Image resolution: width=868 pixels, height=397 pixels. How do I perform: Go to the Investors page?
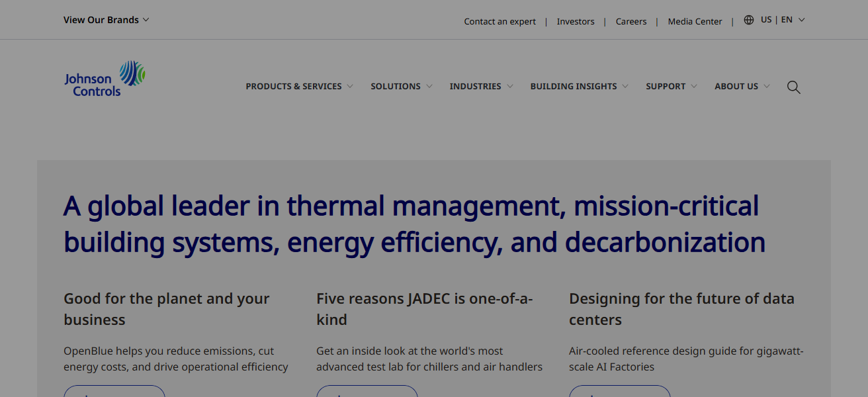pyautogui.click(x=576, y=21)
